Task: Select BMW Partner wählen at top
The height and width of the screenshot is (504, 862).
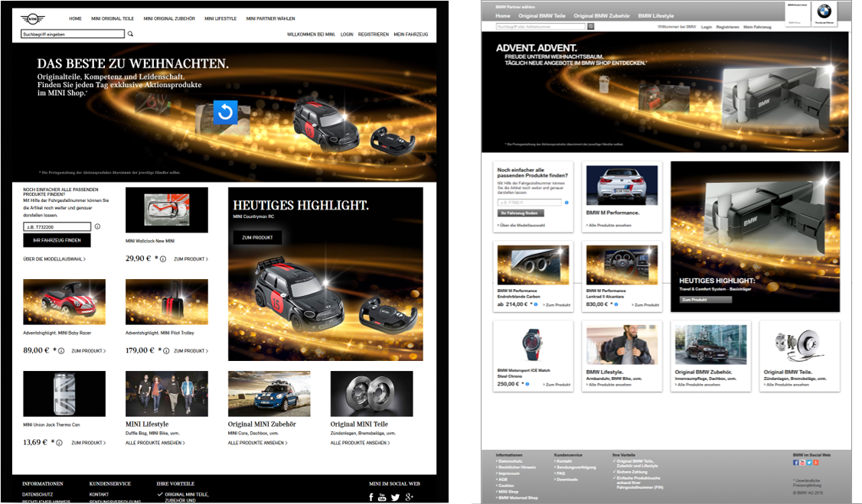Action: point(515,7)
